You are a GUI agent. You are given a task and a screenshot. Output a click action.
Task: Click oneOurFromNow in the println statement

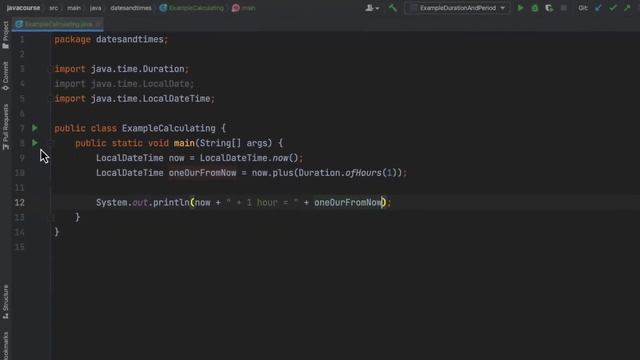pos(348,202)
